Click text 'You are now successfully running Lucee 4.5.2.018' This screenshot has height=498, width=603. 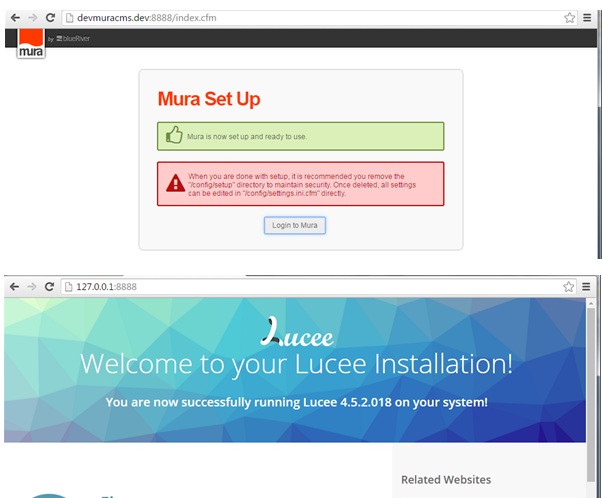(x=248, y=402)
